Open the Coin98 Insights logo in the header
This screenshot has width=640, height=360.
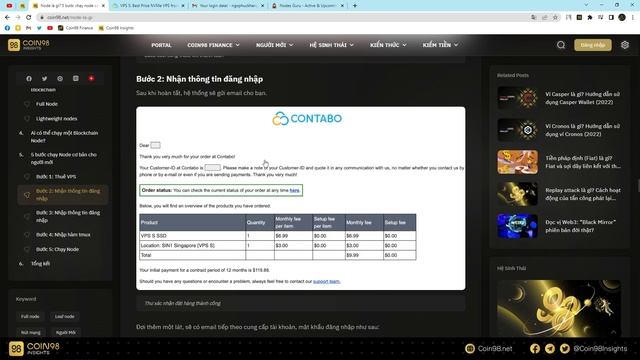coord(29,45)
